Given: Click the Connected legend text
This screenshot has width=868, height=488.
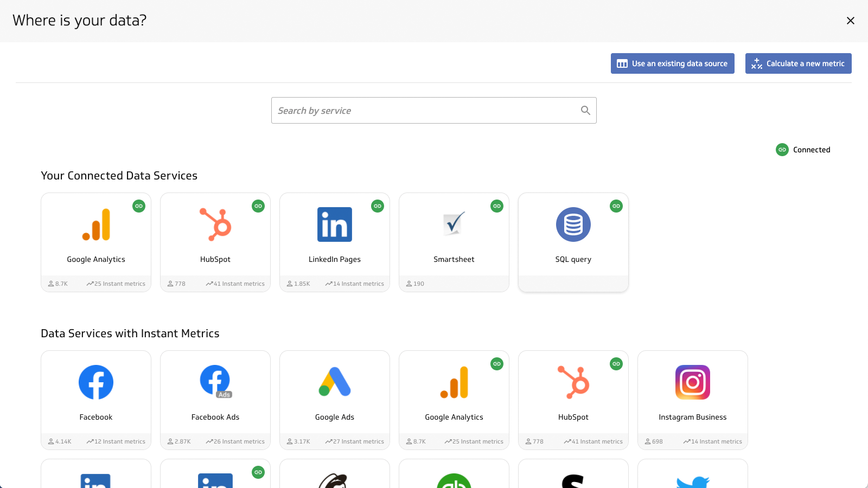Looking at the screenshot, I should tap(812, 150).
